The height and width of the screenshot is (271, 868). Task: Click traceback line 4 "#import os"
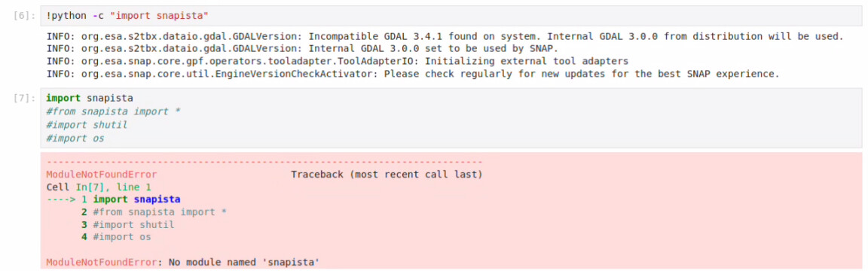coord(116,237)
